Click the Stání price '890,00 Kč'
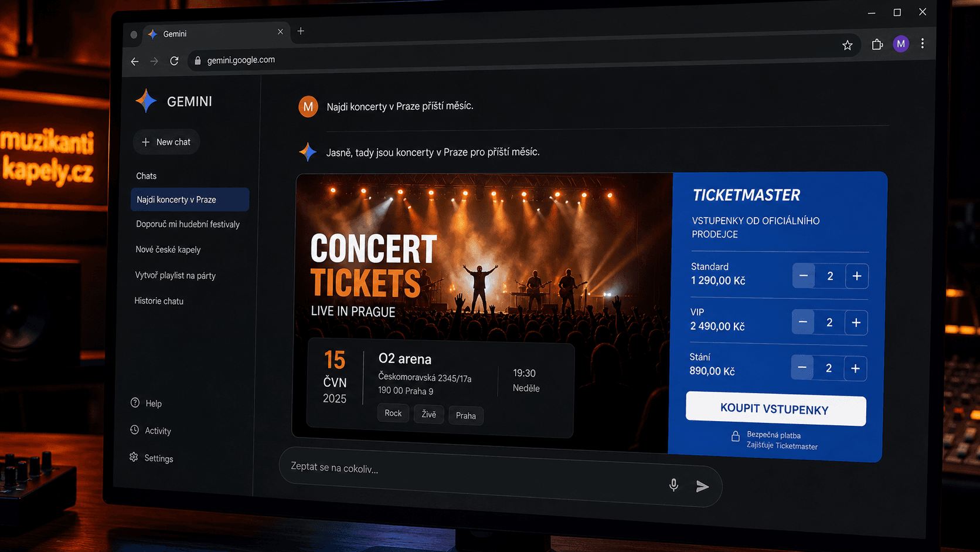The height and width of the screenshot is (552, 980). click(712, 371)
